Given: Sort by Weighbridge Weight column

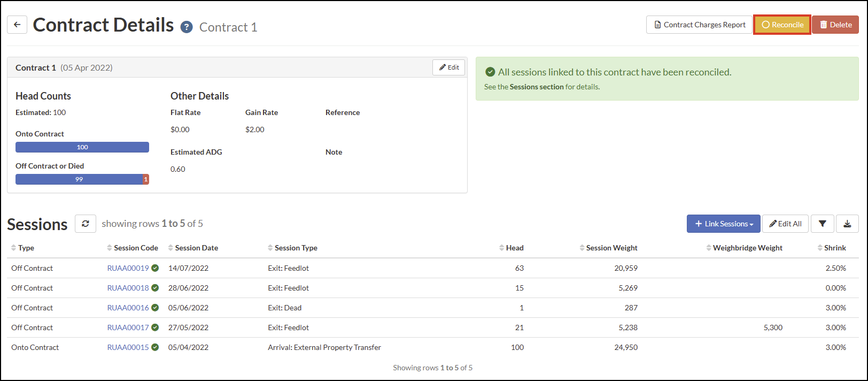Looking at the screenshot, I should tap(744, 248).
